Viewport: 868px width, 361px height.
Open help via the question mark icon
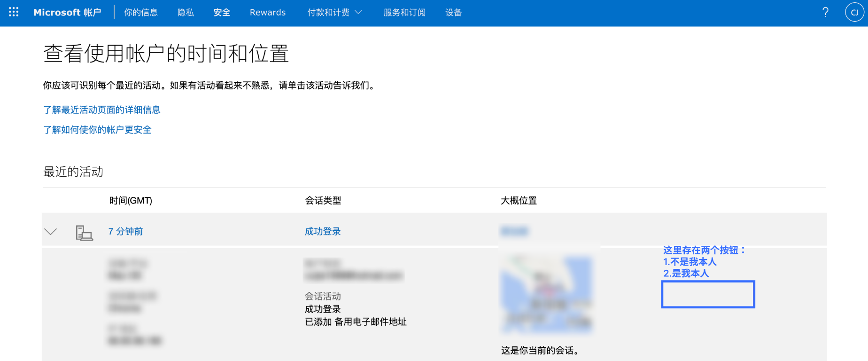click(825, 12)
